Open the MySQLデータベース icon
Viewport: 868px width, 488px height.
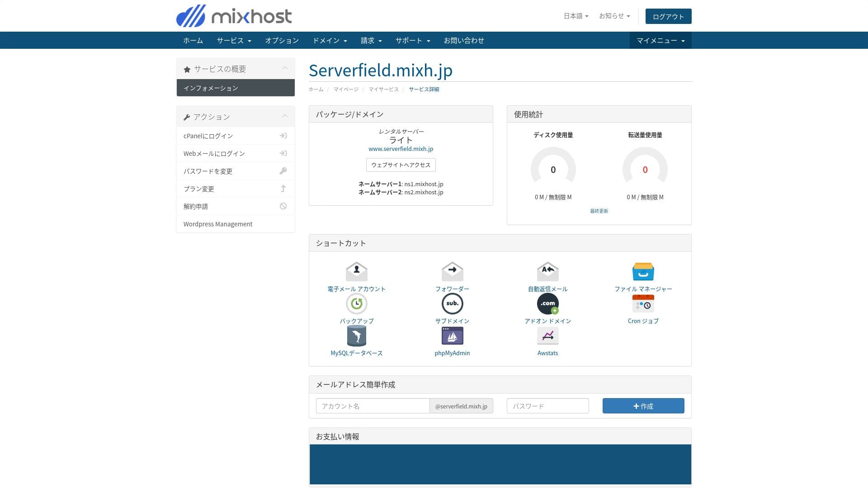[356, 336]
